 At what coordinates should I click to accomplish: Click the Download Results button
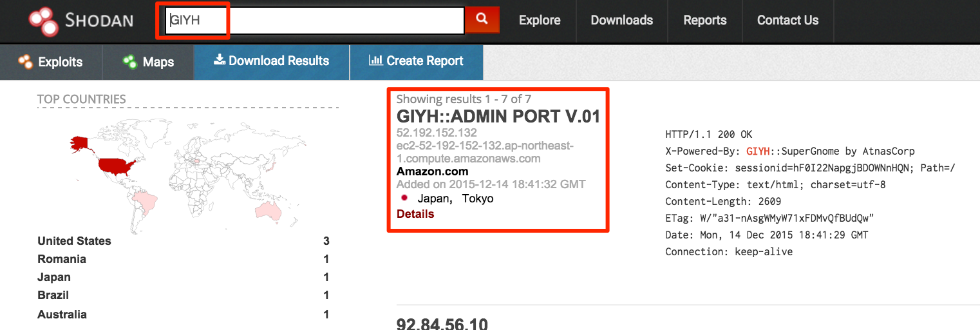pos(272,63)
